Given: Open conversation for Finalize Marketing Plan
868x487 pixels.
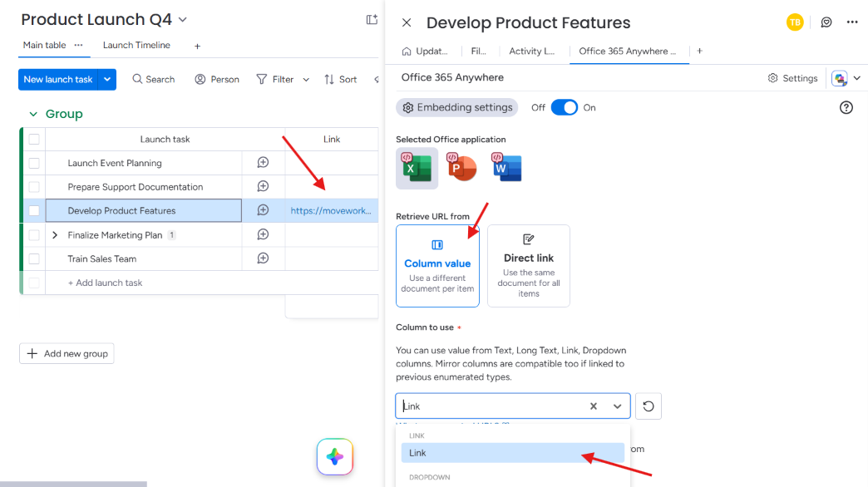Looking at the screenshot, I should pyautogui.click(x=263, y=234).
